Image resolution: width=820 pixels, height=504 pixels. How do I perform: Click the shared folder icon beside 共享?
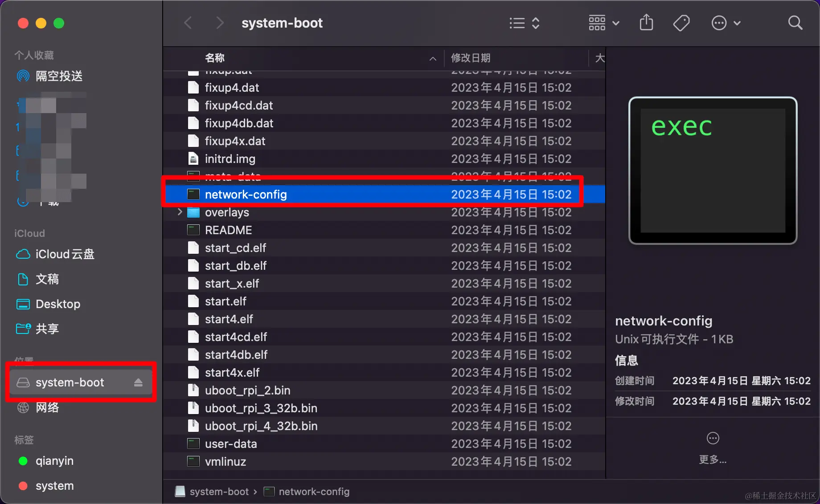click(x=23, y=329)
